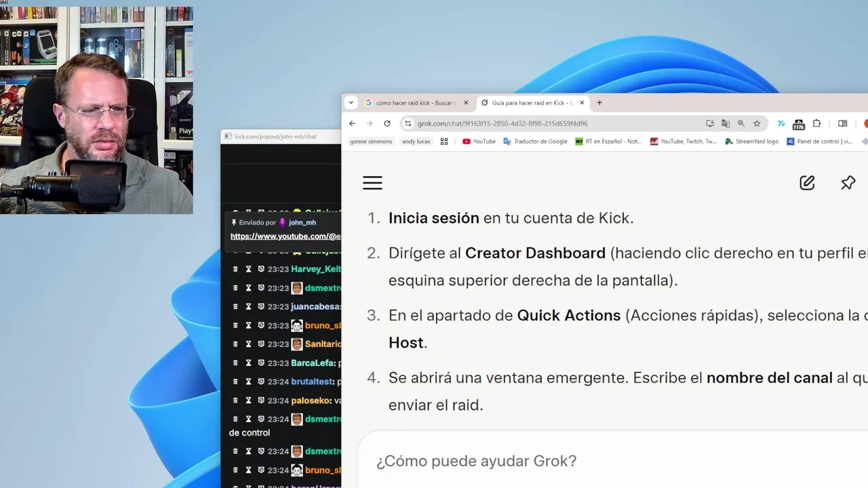Screen dimensions: 868x488
Task: Bookmark this page with the star icon
Action: click(x=757, y=123)
